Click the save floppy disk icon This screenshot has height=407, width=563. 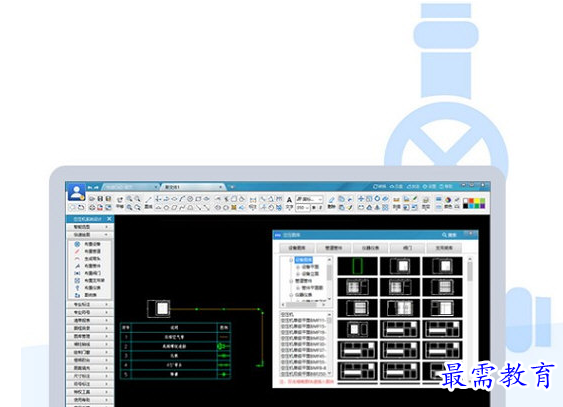(100, 198)
